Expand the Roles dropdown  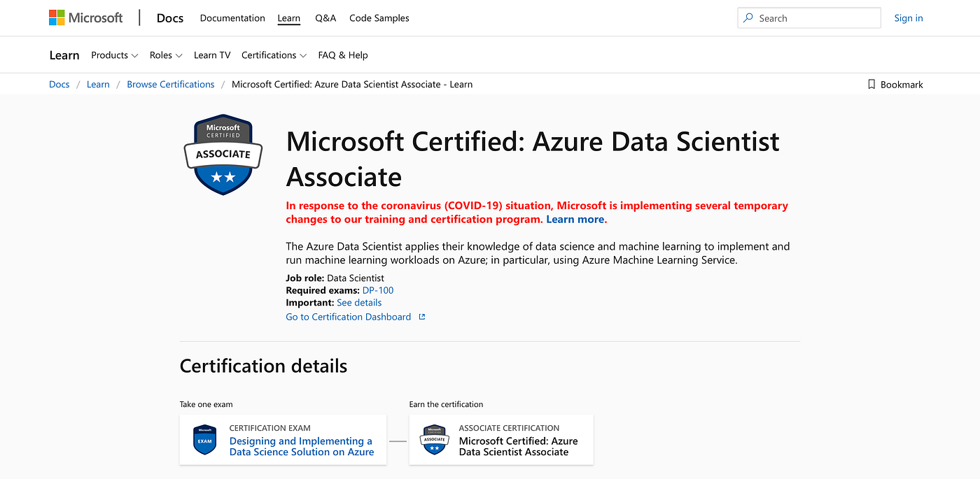click(x=166, y=55)
